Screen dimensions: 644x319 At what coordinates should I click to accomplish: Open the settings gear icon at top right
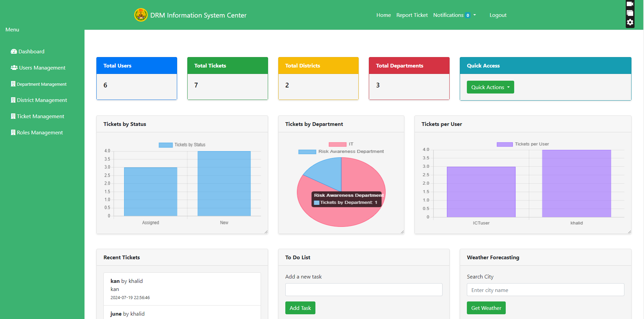coord(630,22)
